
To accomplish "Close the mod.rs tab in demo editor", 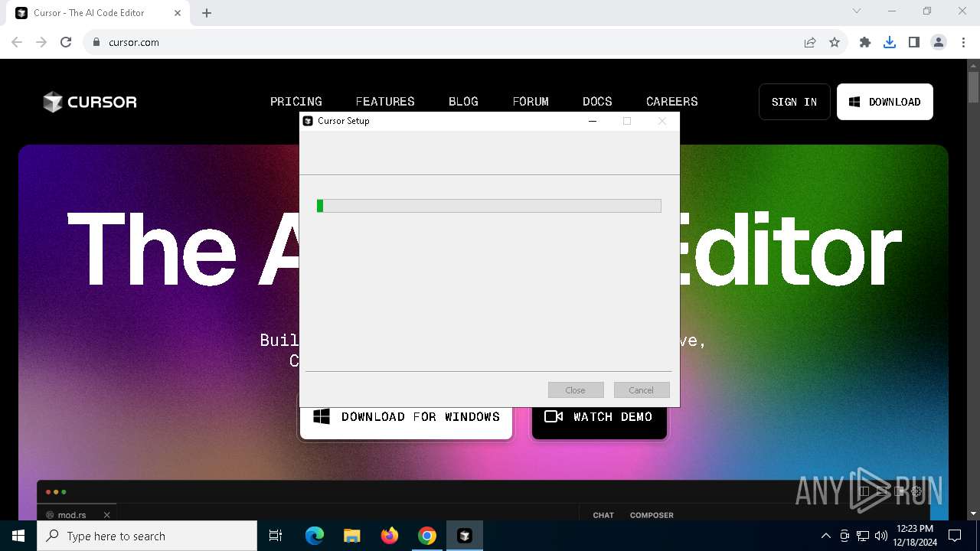I will (x=107, y=515).
